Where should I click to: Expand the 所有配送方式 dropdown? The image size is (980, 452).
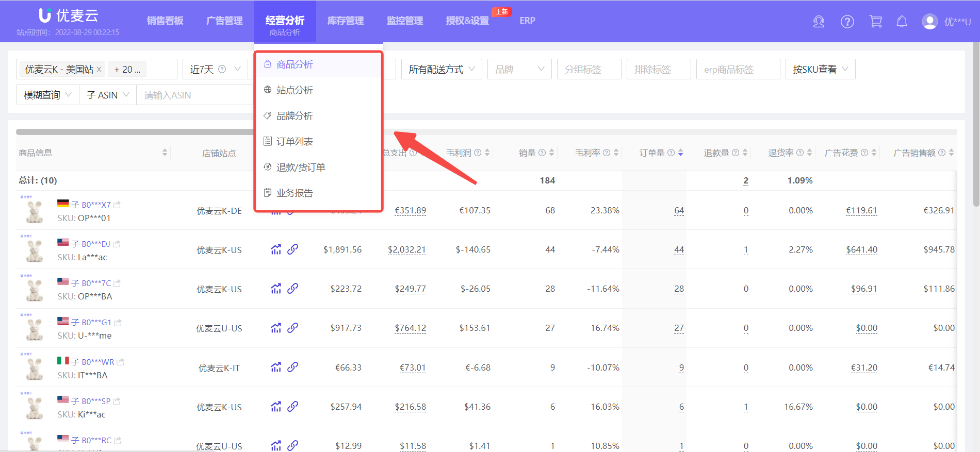click(442, 69)
